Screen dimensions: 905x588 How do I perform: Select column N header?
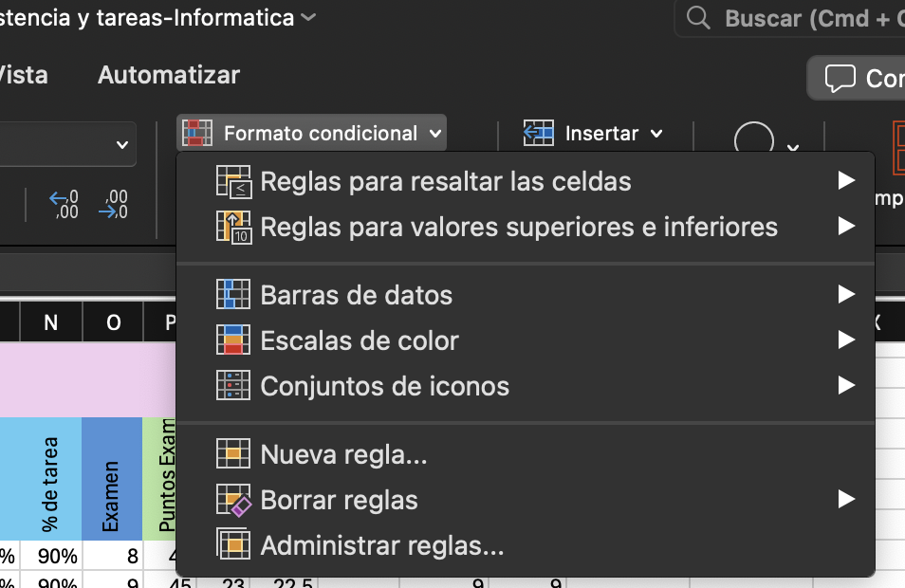[50, 322]
